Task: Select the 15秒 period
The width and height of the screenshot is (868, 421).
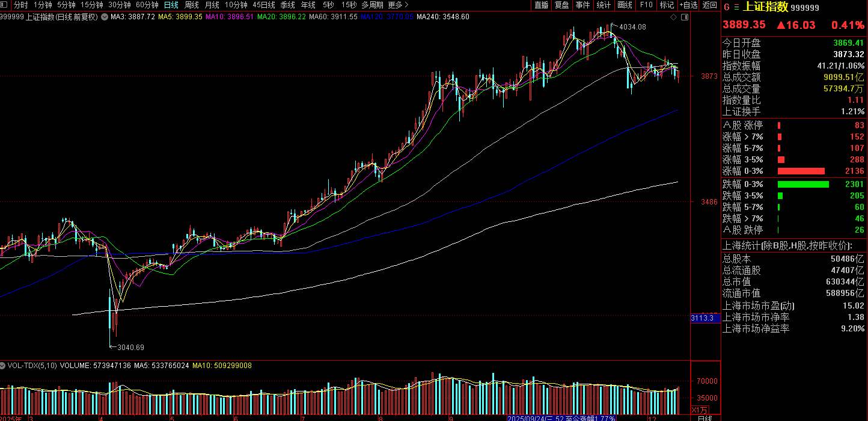Action: click(349, 5)
